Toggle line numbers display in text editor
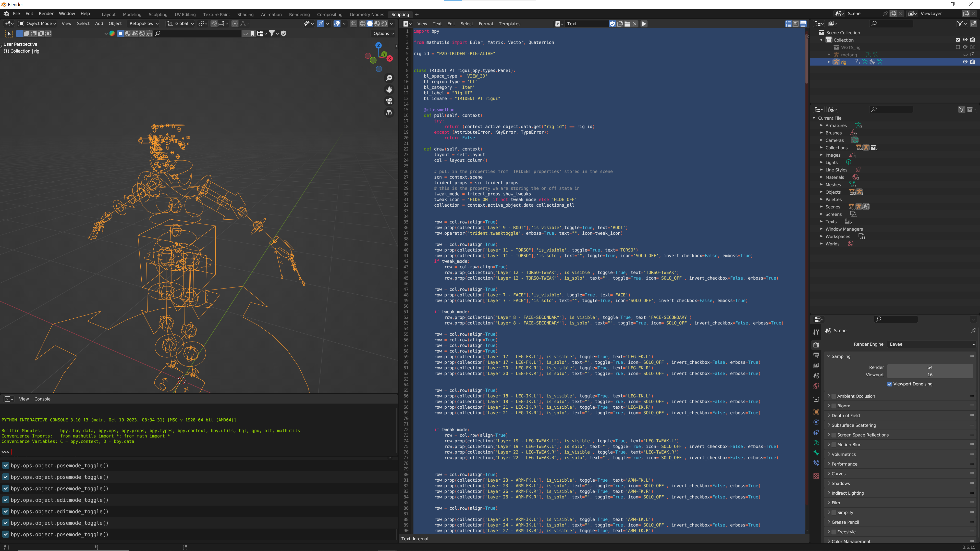Screen dimensions: 980x551 coord(789,23)
